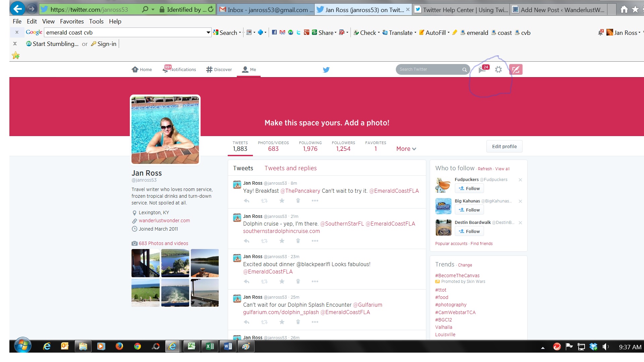This screenshot has height=362, width=644.
Task: Dismiss Destin Boardwalk follow suggestion
Action: (520, 223)
